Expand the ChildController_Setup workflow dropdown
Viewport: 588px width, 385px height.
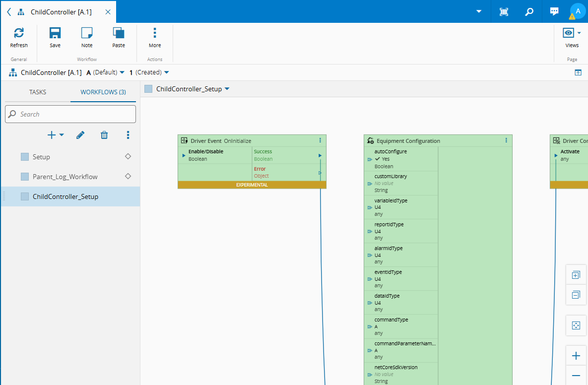click(x=227, y=89)
